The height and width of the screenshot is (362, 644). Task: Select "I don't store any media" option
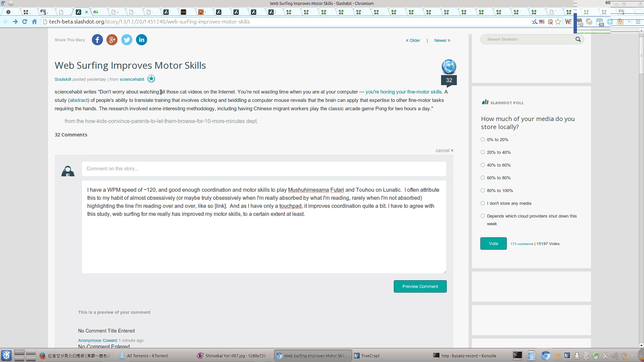(482, 203)
